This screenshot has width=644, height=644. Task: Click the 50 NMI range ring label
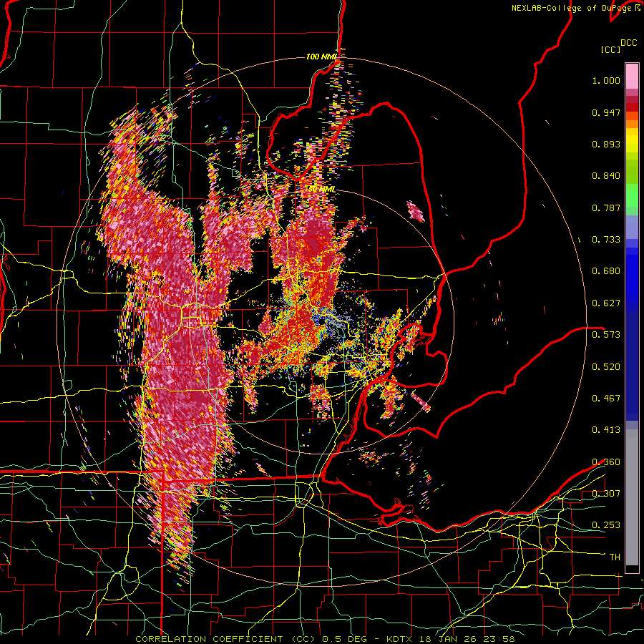[x=321, y=190]
